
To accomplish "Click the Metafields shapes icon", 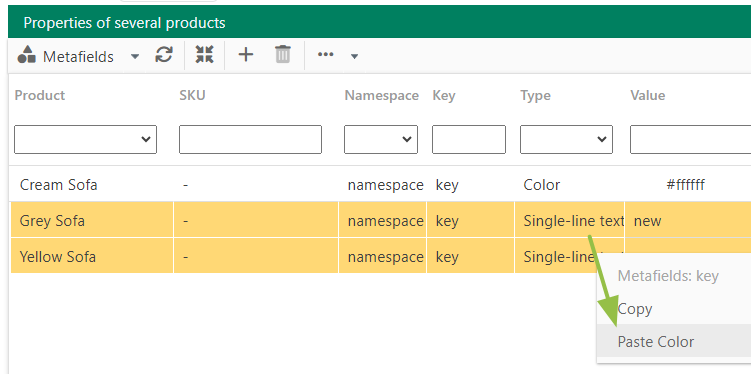I will coord(26,55).
